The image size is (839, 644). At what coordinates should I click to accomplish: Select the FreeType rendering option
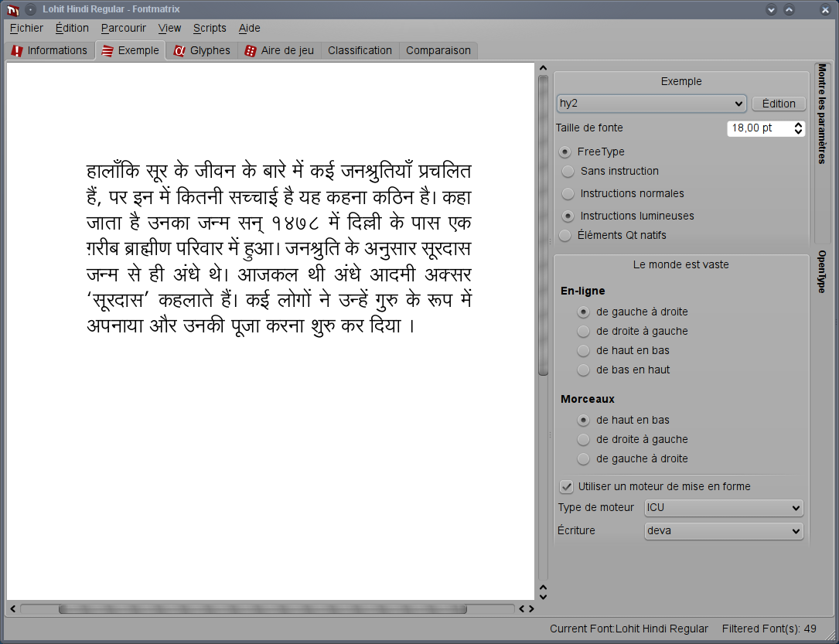click(592, 152)
